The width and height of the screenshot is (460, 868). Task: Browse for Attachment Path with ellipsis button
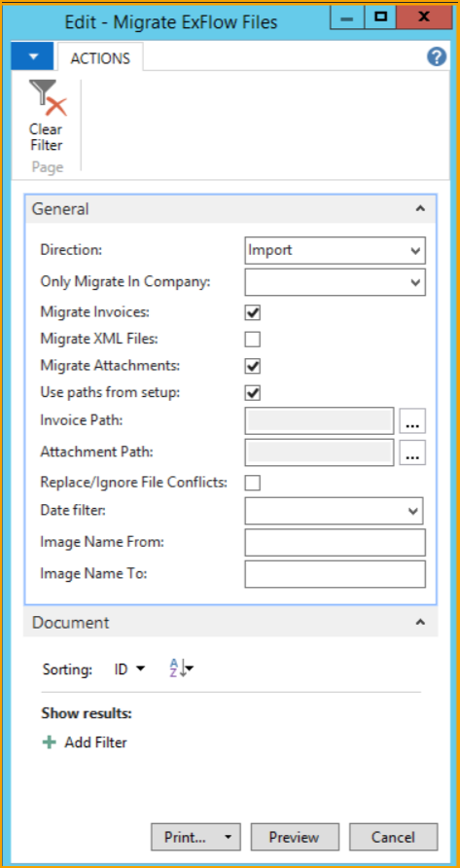pos(412,453)
